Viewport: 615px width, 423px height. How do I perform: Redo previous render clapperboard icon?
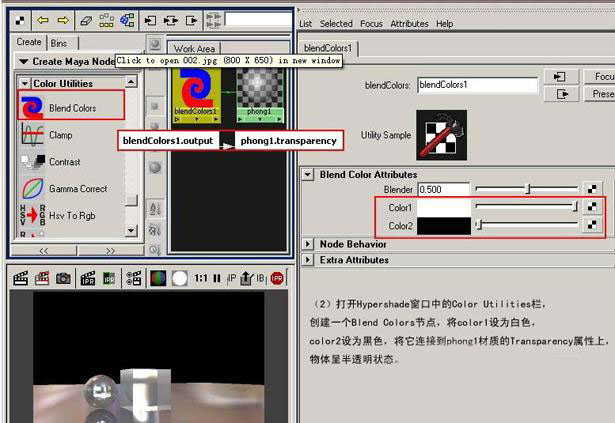click(20, 279)
